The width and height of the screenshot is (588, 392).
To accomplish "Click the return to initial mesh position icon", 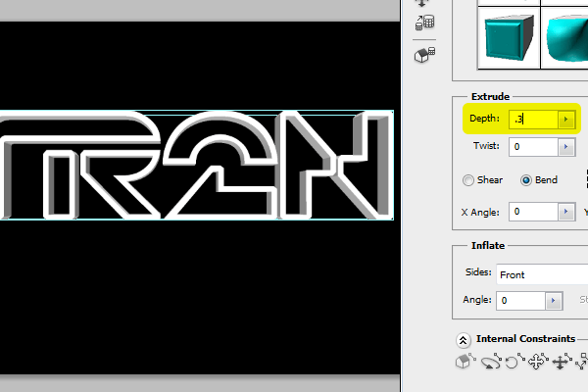I will tap(425, 55).
